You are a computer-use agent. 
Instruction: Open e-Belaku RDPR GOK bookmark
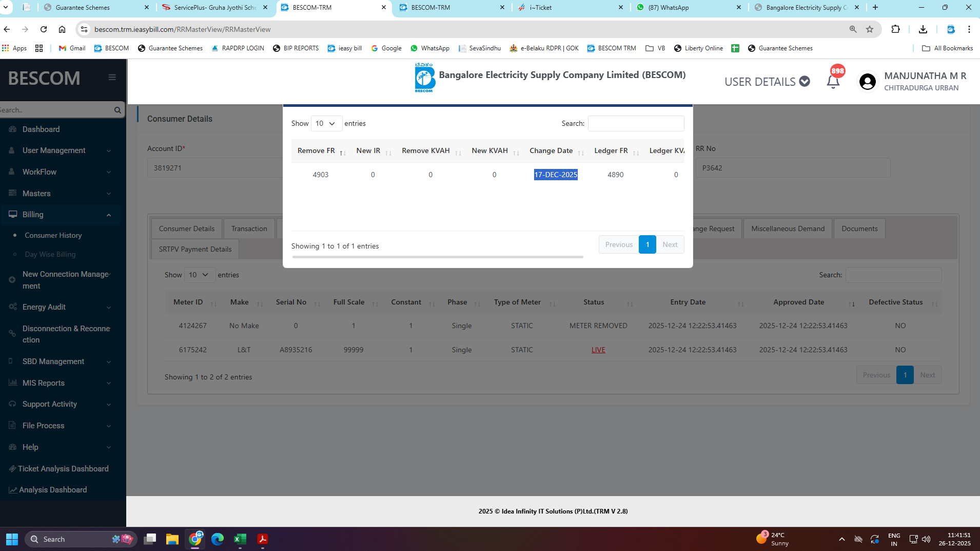click(x=544, y=48)
